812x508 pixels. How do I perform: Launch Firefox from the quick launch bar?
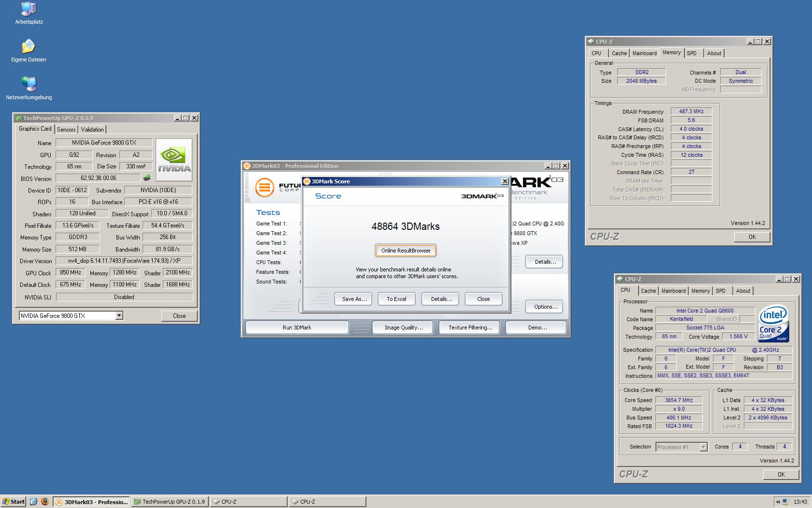point(45,502)
